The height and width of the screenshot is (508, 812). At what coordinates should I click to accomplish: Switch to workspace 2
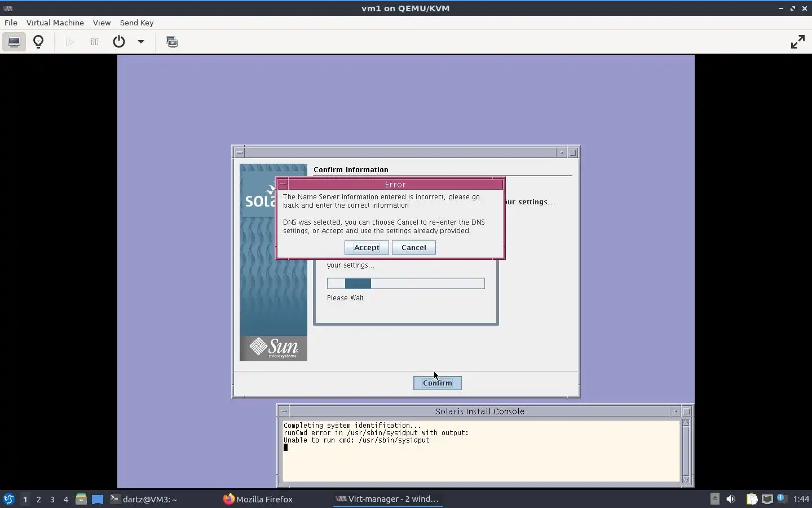click(38, 499)
